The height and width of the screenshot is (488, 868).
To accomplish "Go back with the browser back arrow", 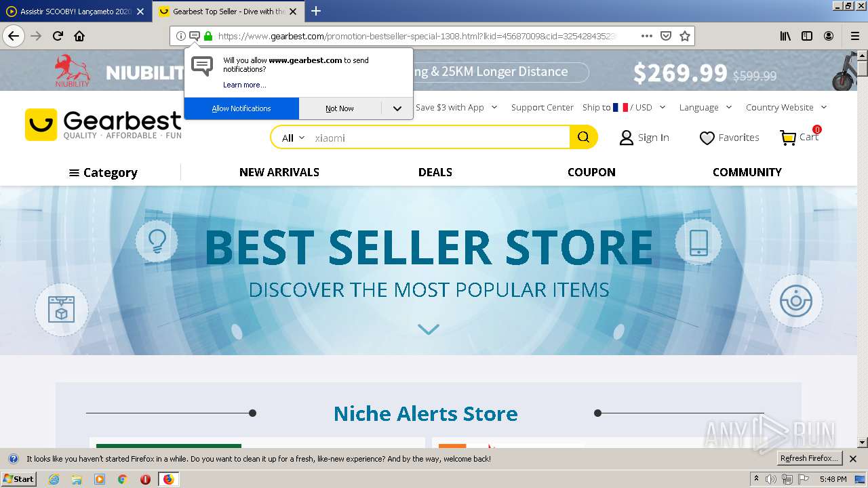I will 14,36.
